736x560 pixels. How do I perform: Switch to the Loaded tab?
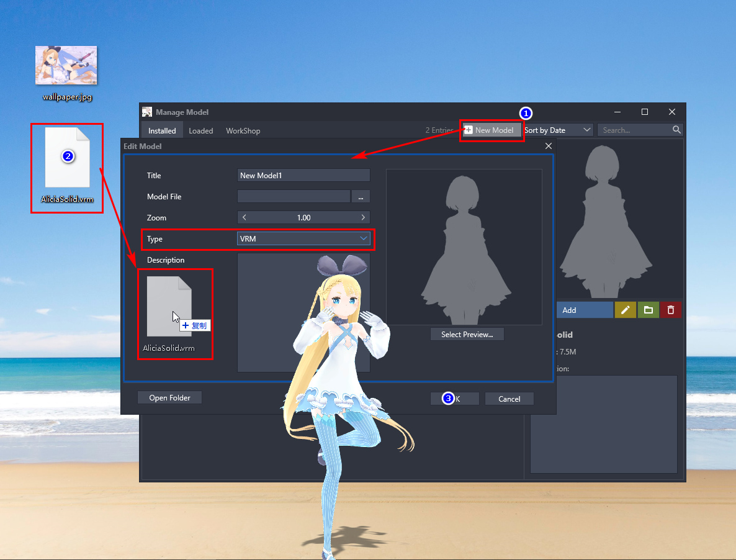coord(201,130)
